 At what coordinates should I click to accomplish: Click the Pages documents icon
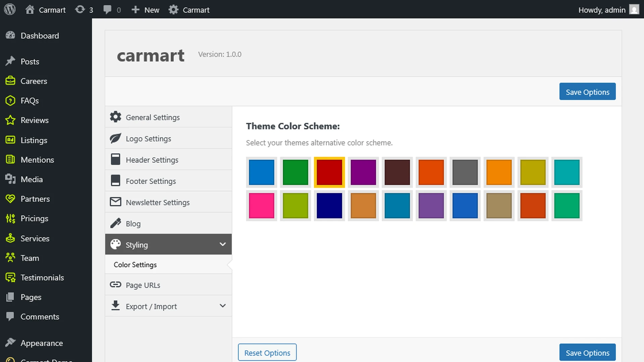pyautogui.click(x=10, y=297)
